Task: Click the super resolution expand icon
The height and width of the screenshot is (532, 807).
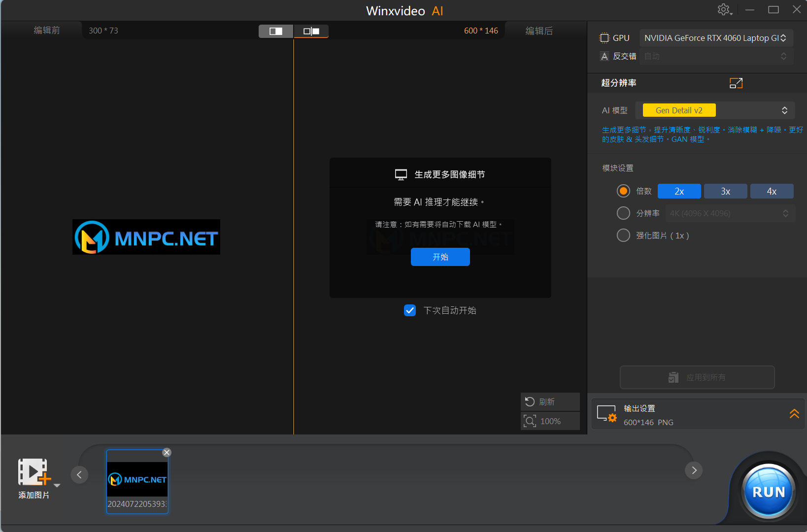Action: (736, 83)
